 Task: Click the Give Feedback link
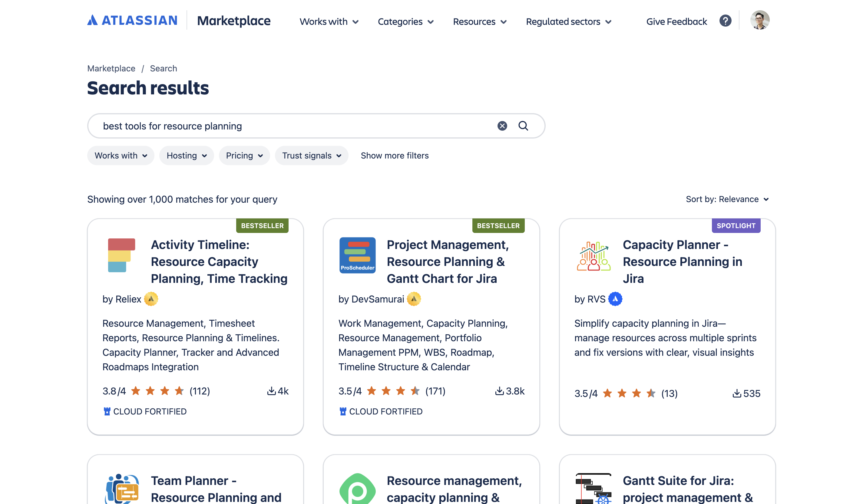click(676, 21)
